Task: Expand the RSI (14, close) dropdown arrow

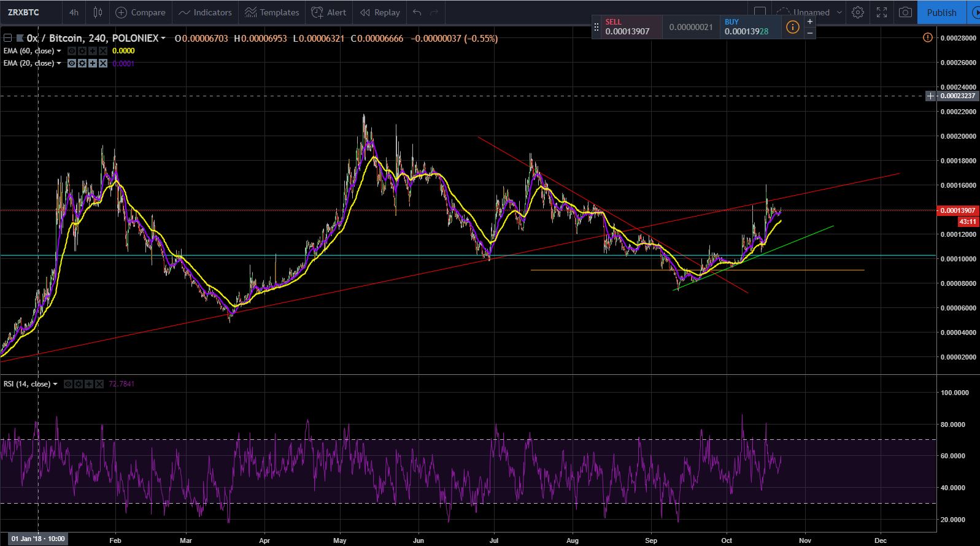Action: pyautogui.click(x=55, y=384)
